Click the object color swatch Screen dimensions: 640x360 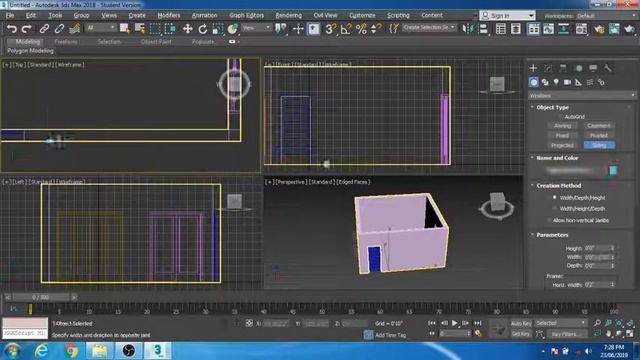(x=613, y=170)
